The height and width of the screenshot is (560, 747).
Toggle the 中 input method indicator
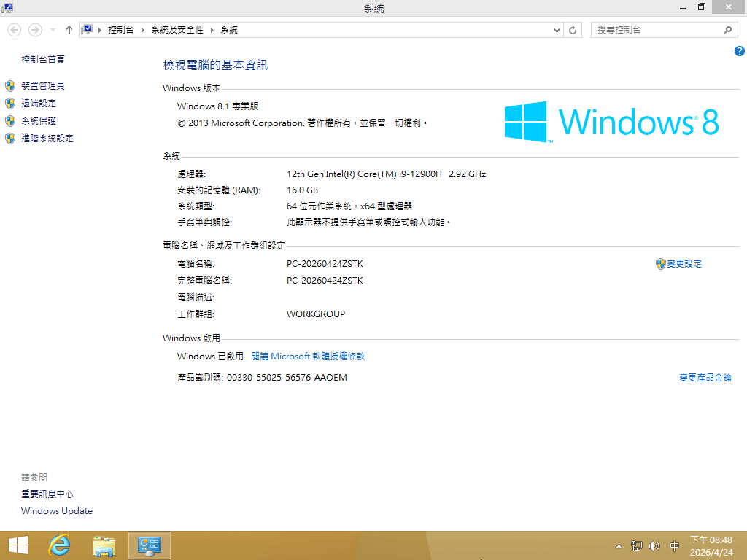[x=674, y=545]
